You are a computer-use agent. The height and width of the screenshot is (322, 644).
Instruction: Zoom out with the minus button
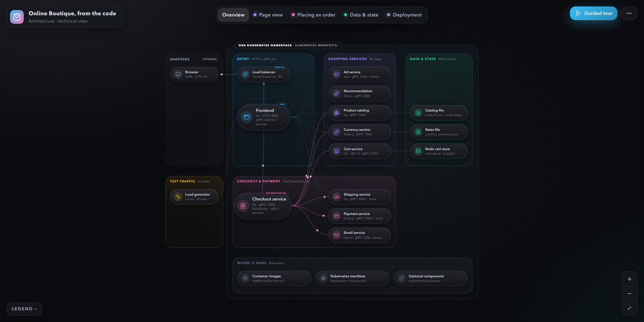click(630, 293)
